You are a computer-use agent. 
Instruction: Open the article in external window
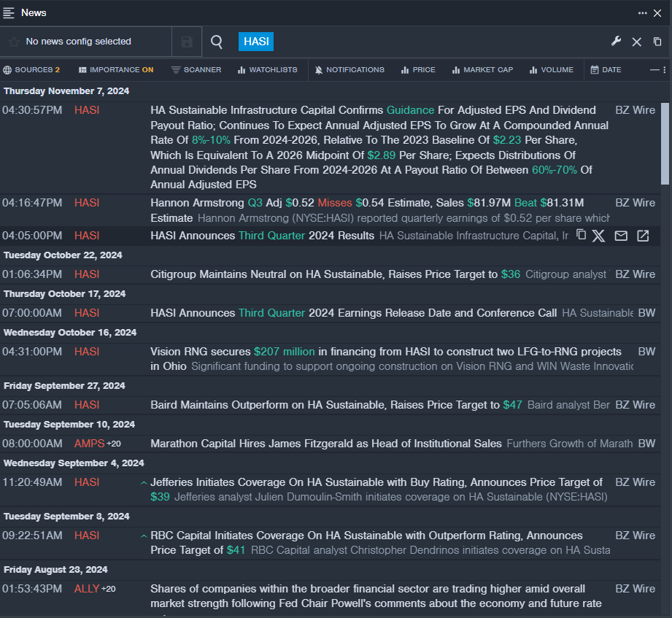coord(643,236)
